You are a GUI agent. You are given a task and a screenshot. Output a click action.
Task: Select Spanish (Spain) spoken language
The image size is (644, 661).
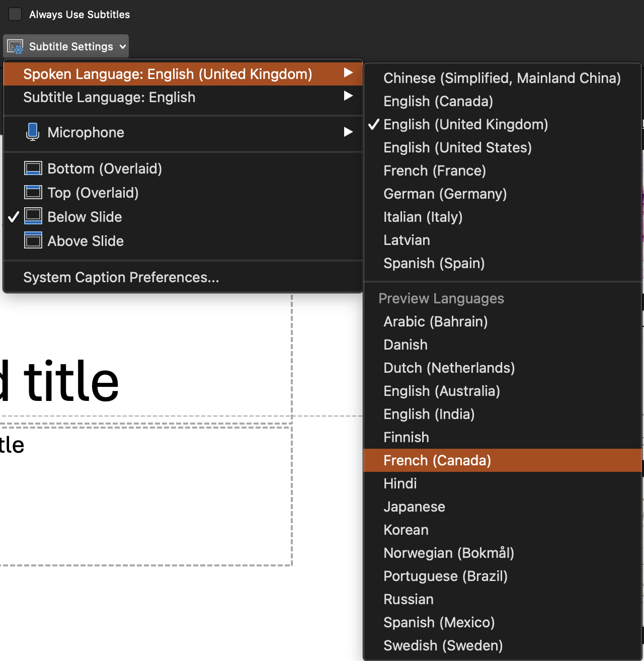503,263
